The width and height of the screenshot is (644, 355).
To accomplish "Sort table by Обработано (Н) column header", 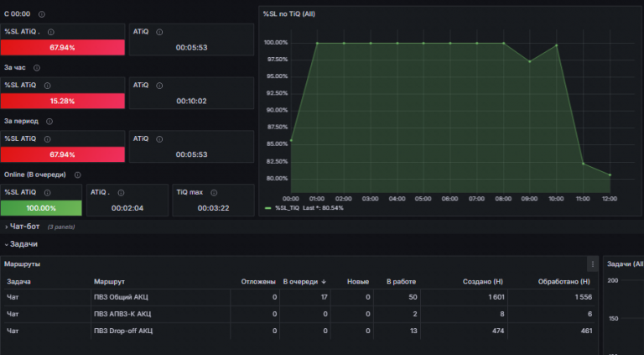I will [563, 282].
